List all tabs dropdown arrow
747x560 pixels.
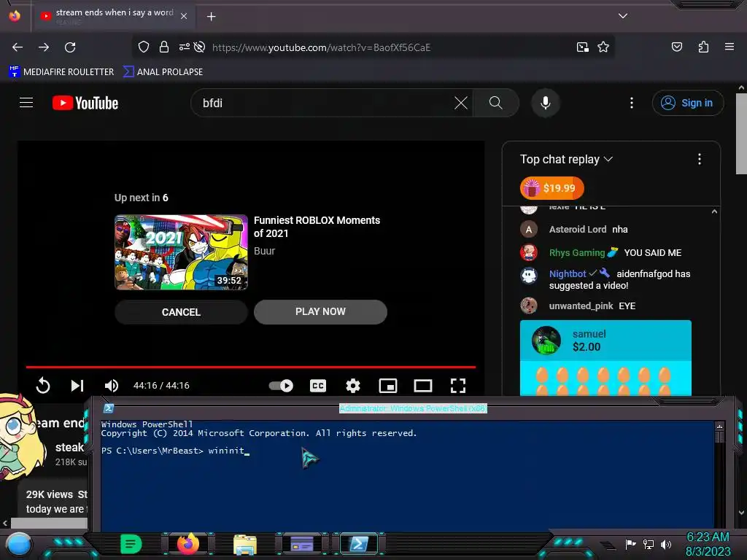point(623,16)
